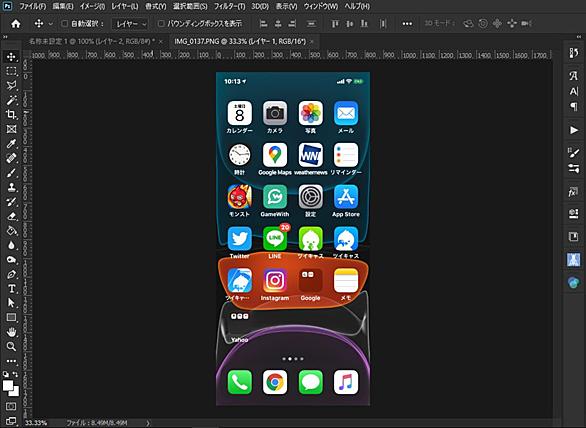Select the Pen tool

coord(11,274)
